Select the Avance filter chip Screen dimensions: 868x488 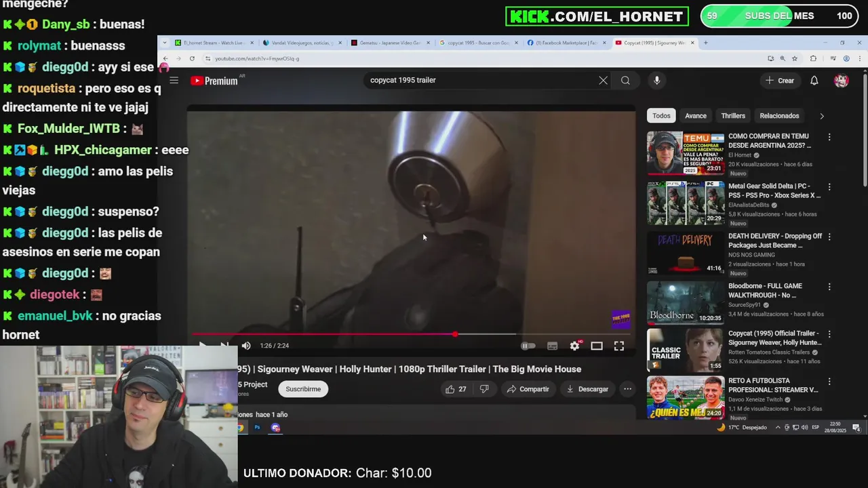coord(696,116)
